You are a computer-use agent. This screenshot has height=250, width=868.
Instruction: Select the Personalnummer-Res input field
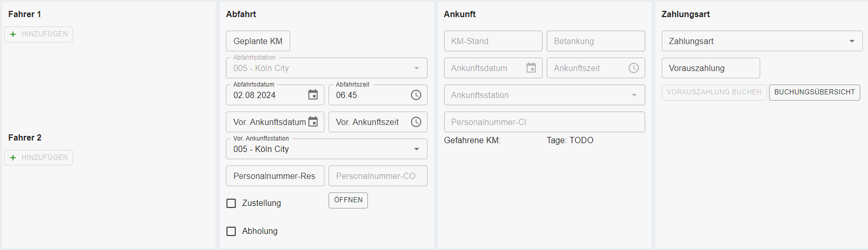[x=275, y=176]
